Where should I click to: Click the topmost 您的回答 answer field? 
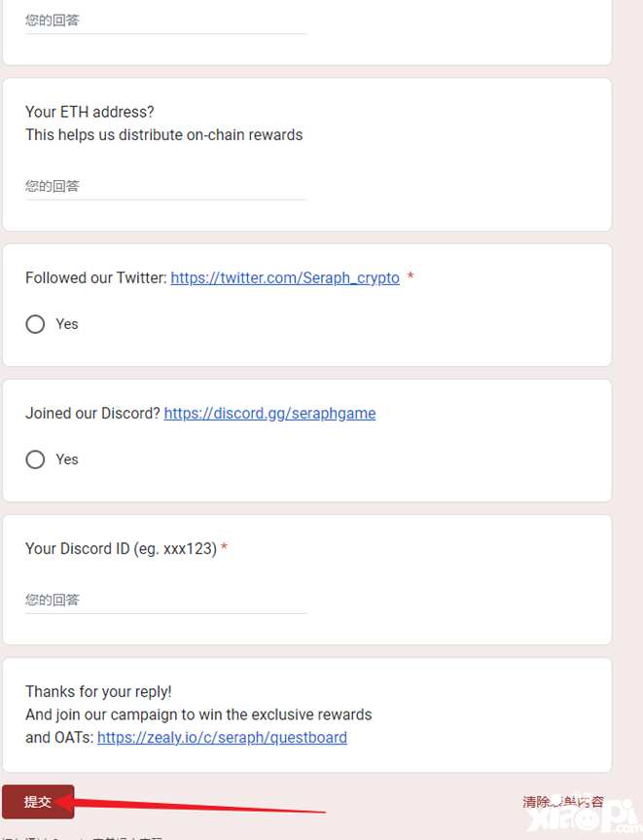[x=165, y=19]
